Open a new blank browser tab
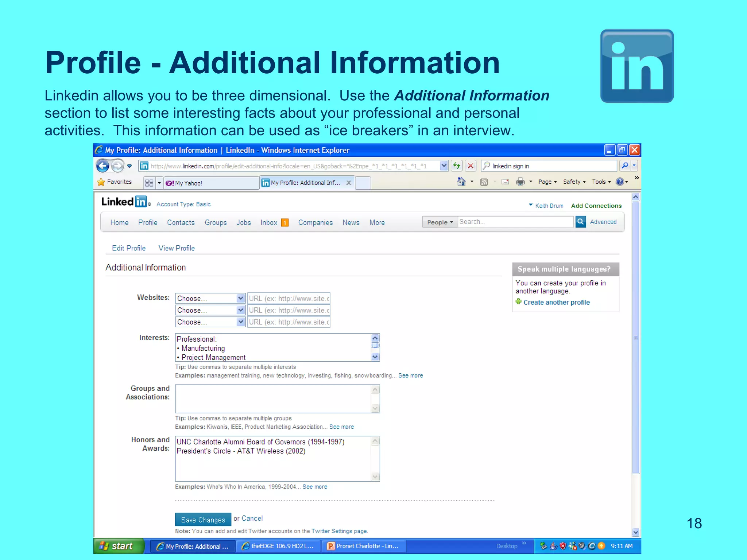 tap(363, 183)
